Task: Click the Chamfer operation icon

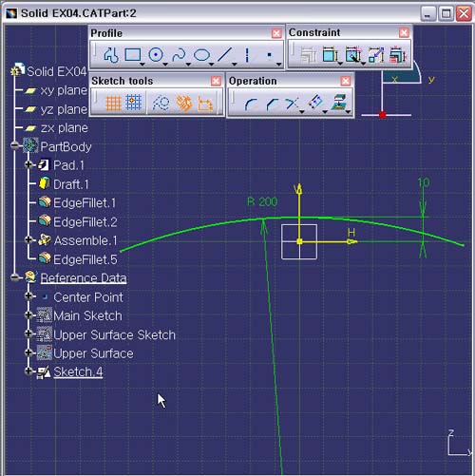Action: tap(273, 104)
